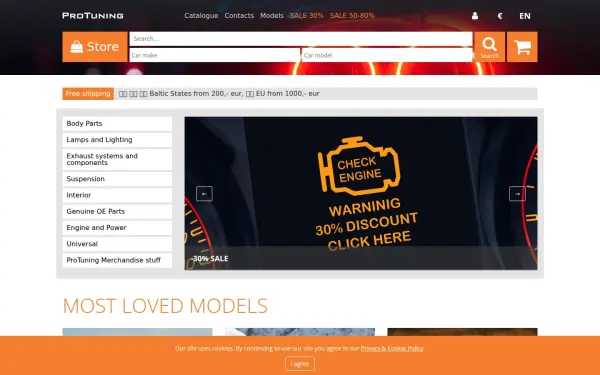Click the previous slide arrow
600x375 pixels.
(204, 194)
